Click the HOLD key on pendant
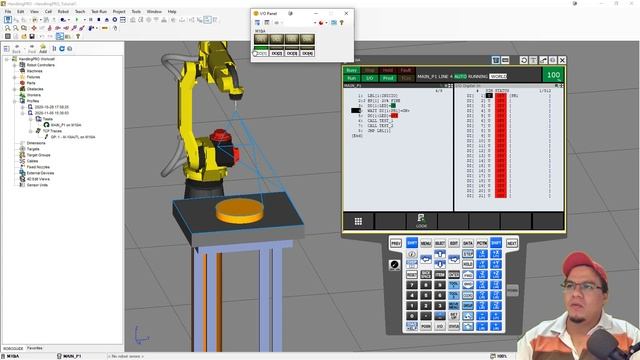The width and height of the screenshot is (640, 360). click(x=468, y=264)
